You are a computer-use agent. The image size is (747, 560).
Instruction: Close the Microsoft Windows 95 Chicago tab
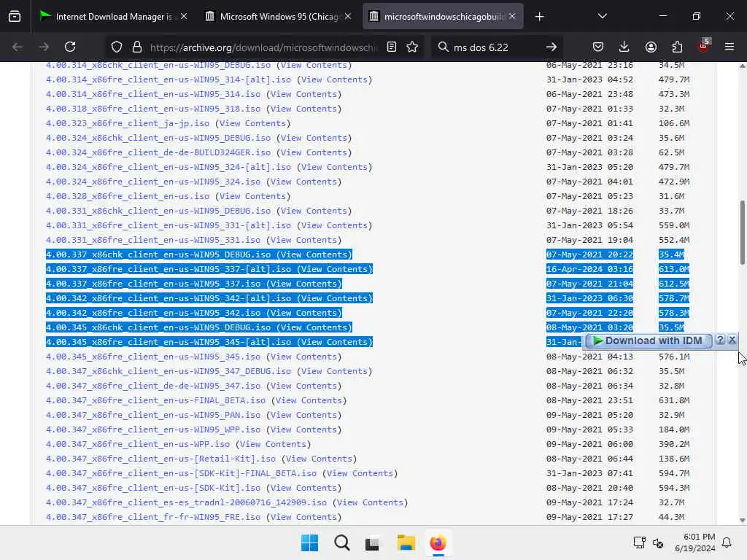click(348, 16)
